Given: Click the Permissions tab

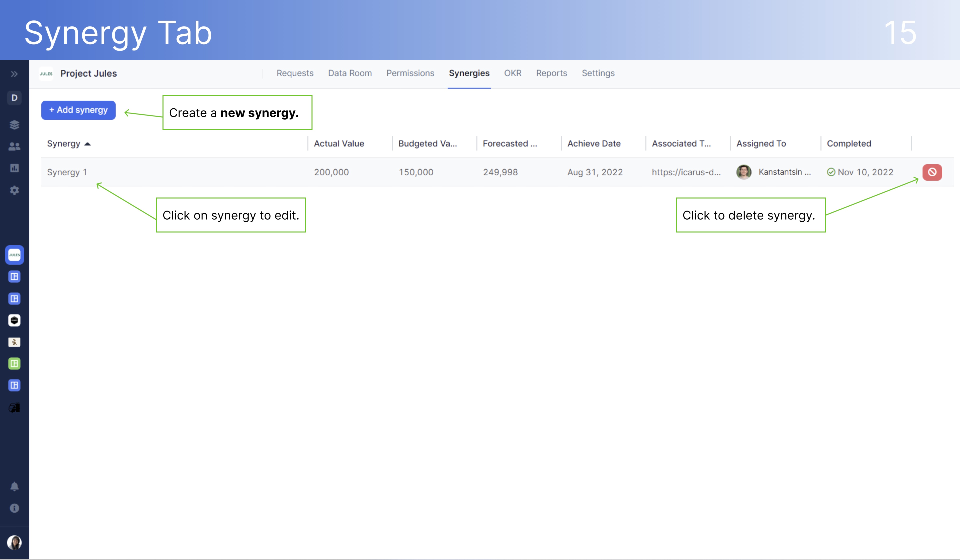Looking at the screenshot, I should point(410,73).
